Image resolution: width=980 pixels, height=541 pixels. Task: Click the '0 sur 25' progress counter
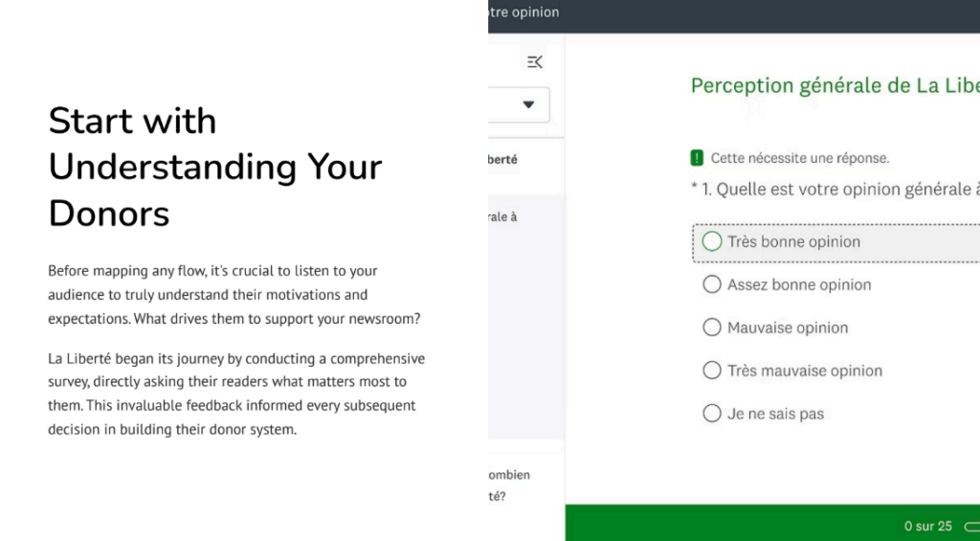coord(927,526)
